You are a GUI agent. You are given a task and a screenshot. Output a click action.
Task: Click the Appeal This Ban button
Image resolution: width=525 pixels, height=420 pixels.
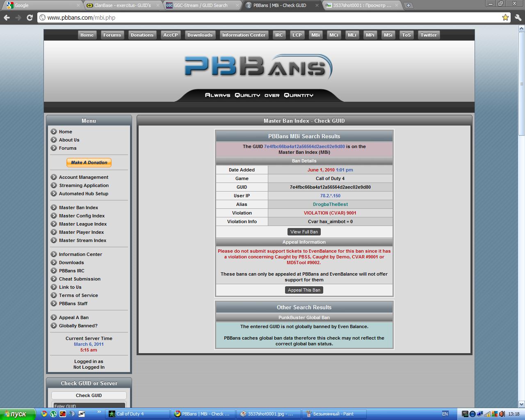click(x=304, y=290)
